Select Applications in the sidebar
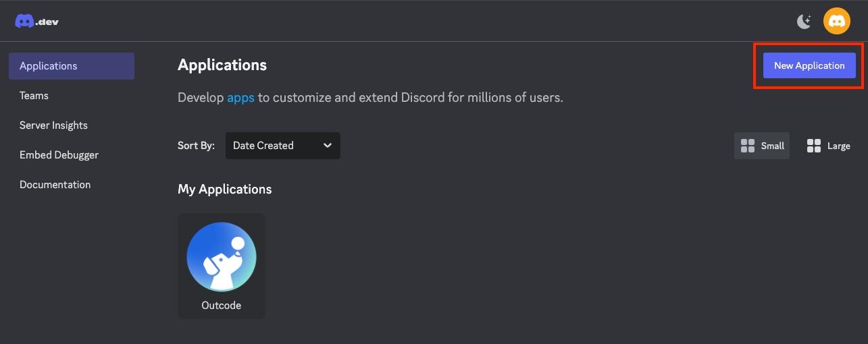 click(x=72, y=66)
